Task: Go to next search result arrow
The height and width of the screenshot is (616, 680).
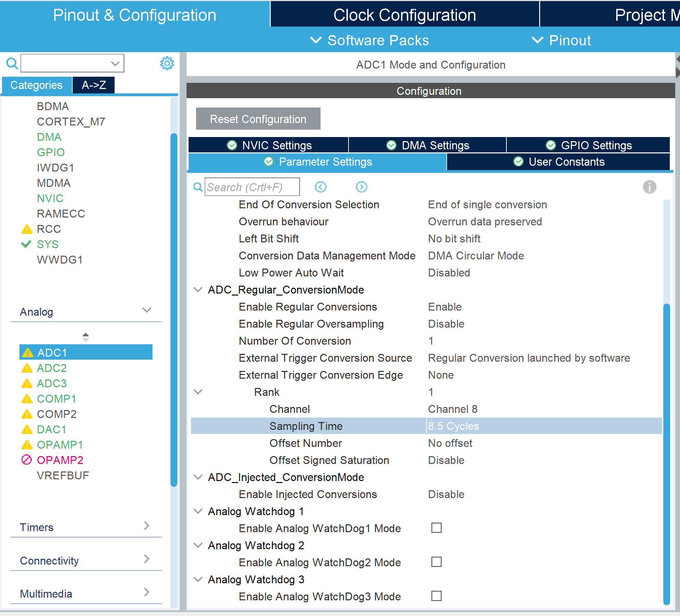Action: [x=361, y=187]
